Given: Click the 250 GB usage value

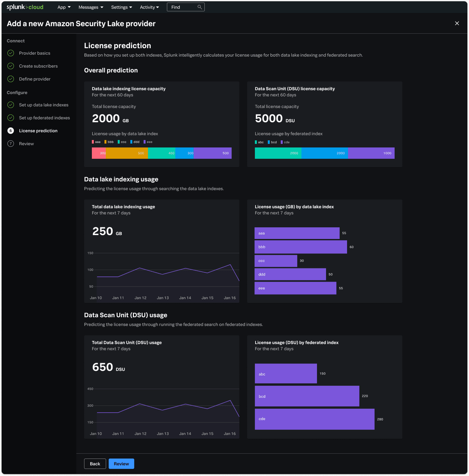Looking at the screenshot, I should coord(107,231).
